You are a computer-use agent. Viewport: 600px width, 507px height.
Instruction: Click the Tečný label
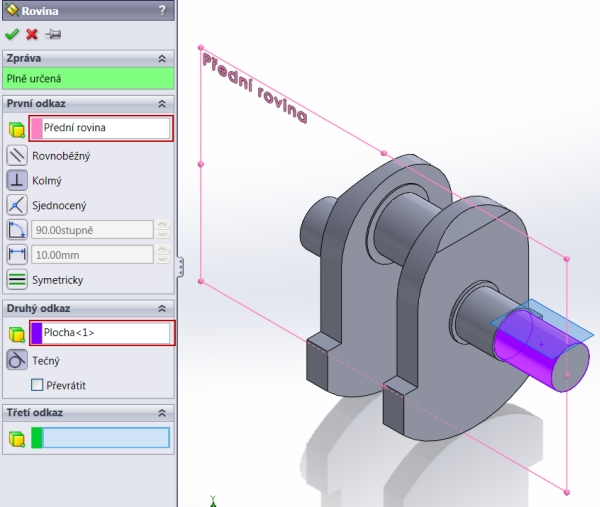(46, 360)
